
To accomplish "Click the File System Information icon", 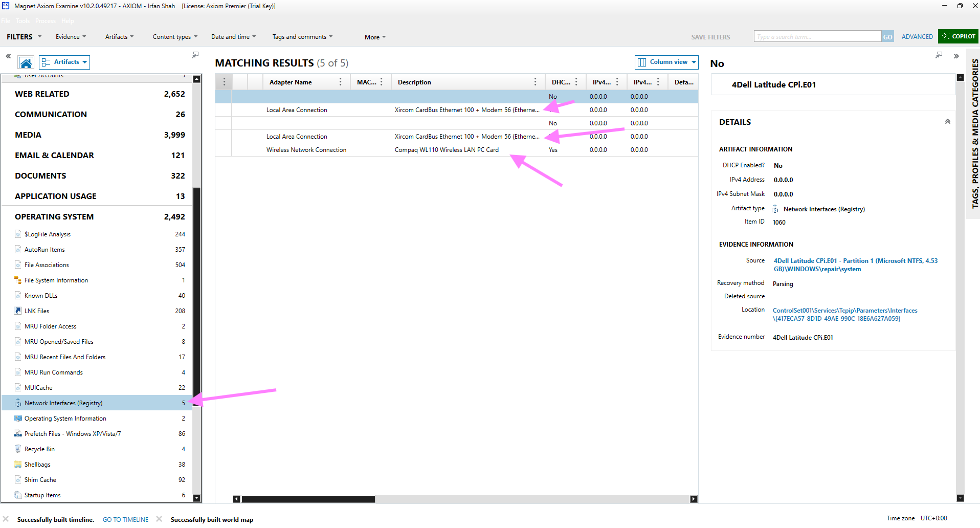I will [x=18, y=280].
